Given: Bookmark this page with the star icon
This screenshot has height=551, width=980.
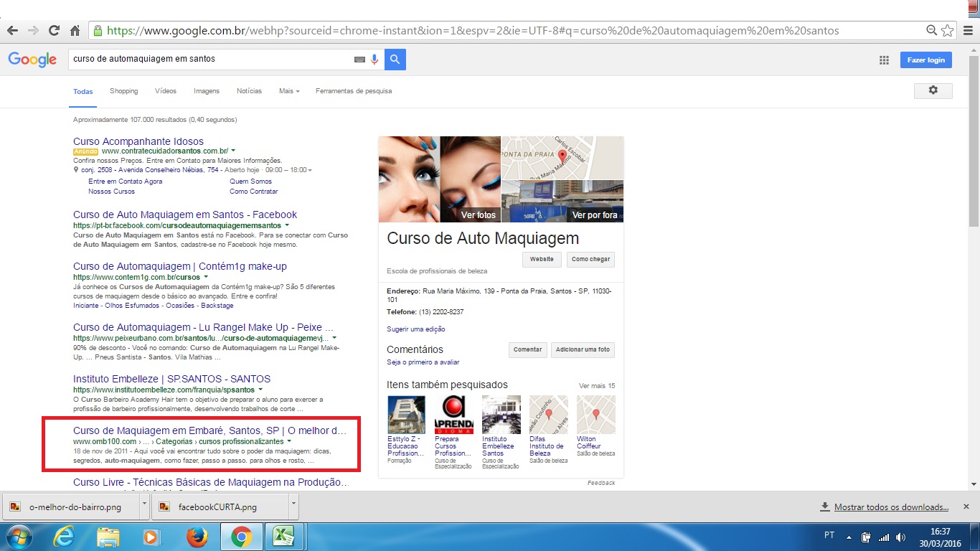Looking at the screenshot, I should (x=947, y=31).
